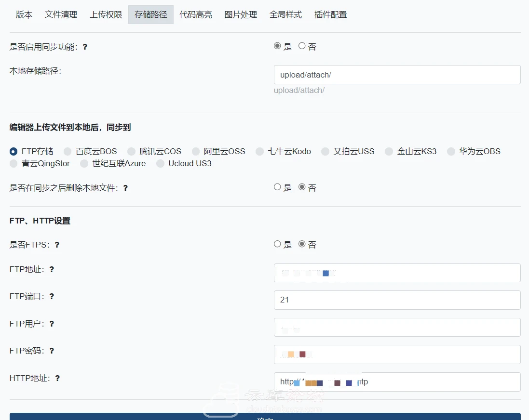Choose FTP存储 as sync target
529x420 pixels.
pos(14,152)
